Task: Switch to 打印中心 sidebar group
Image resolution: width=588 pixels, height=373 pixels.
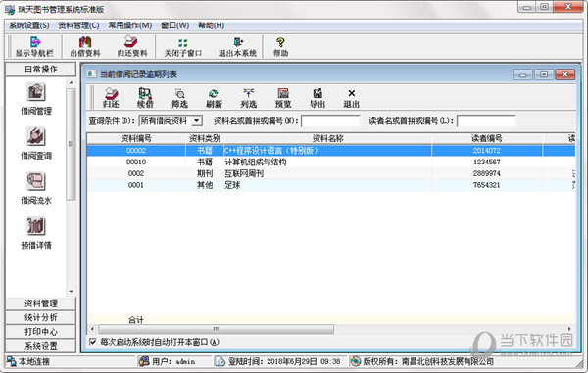Action: pyautogui.click(x=41, y=332)
